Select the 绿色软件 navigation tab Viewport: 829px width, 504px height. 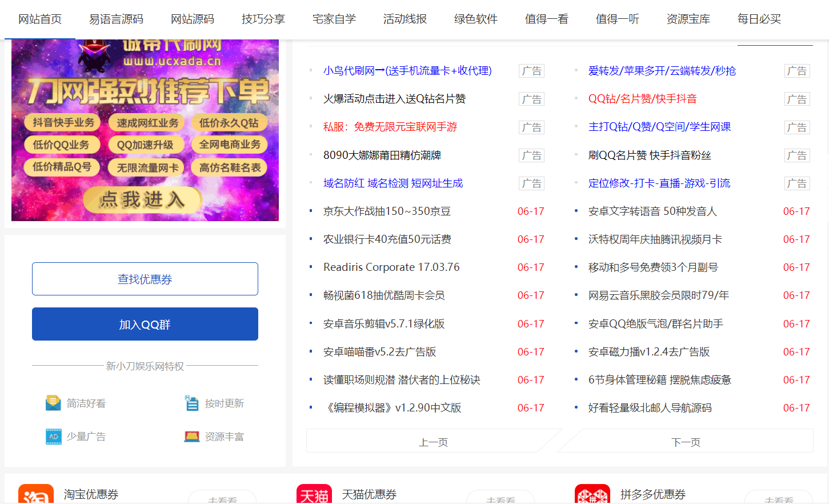tap(475, 18)
